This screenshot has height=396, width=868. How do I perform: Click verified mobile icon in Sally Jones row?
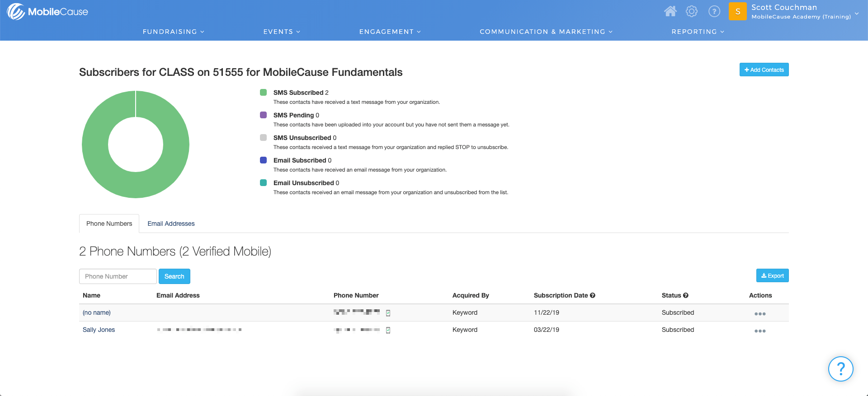click(388, 330)
